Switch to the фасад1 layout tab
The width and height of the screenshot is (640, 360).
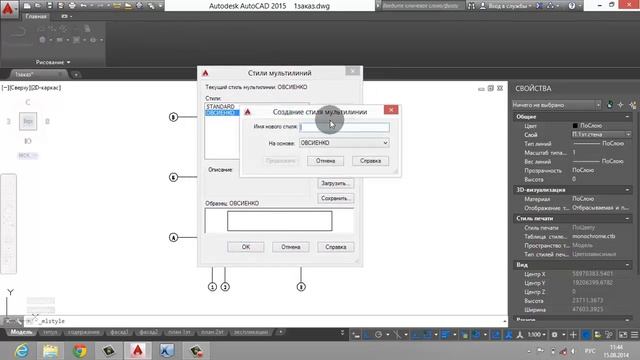(x=119, y=332)
